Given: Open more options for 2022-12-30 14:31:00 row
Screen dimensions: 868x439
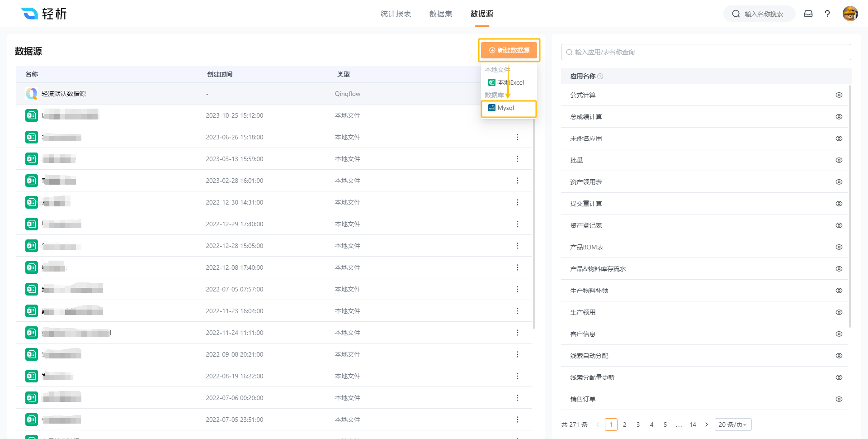Looking at the screenshot, I should [518, 202].
